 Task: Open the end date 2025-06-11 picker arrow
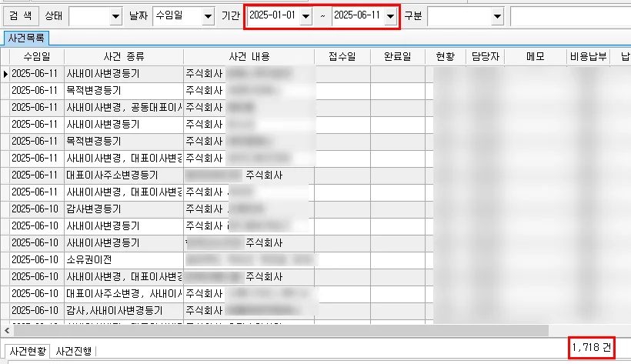coord(390,16)
